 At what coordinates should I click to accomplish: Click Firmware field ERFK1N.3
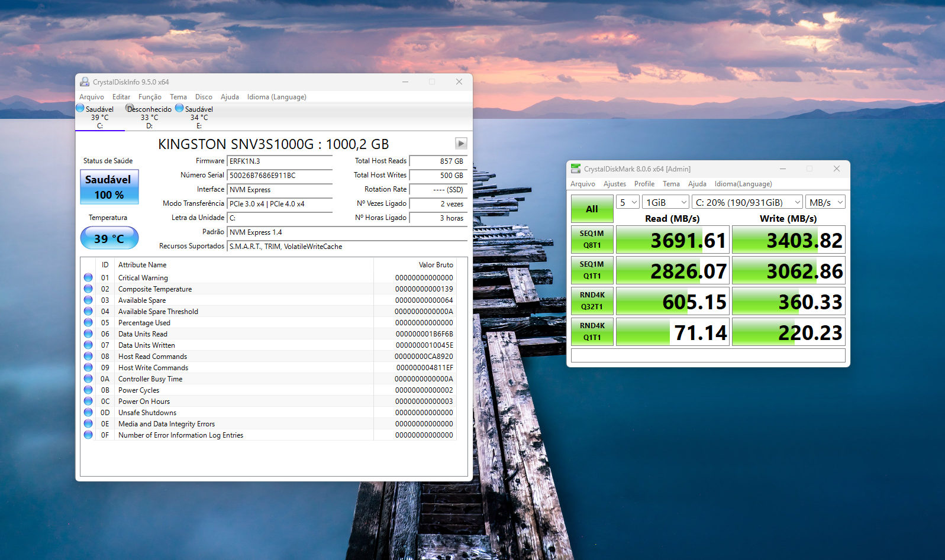click(280, 161)
